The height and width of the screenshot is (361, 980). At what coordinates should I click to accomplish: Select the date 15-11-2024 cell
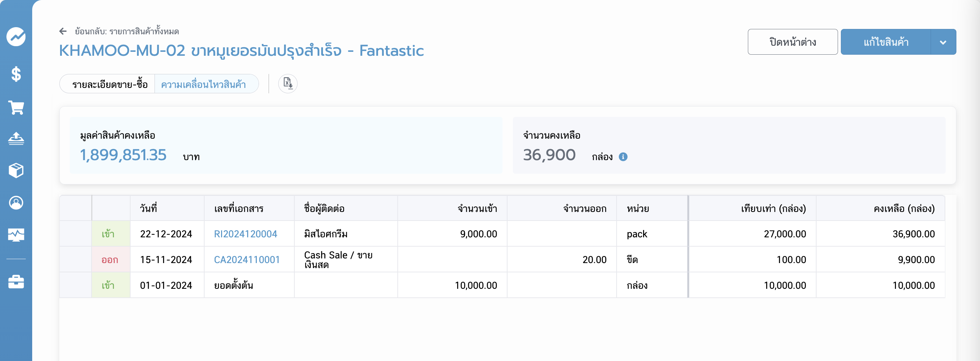tap(166, 259)
